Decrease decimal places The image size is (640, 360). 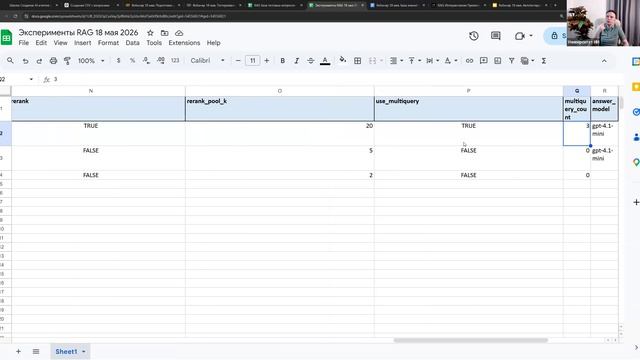click(x=146, y=60)
